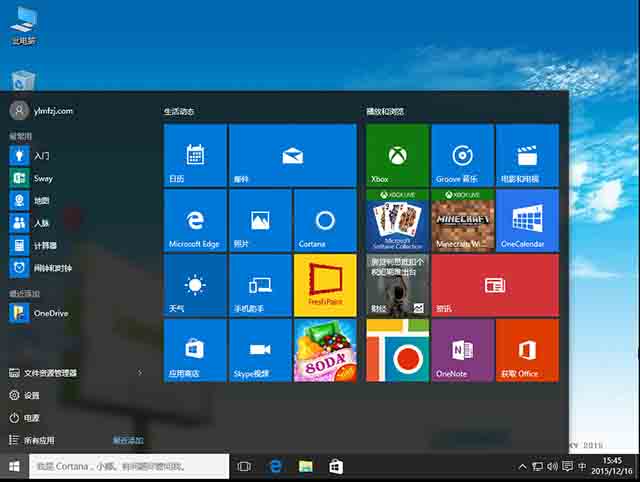Open the OneCalendar tile
This screenshot has width=640, height=482.
[527, 220]
